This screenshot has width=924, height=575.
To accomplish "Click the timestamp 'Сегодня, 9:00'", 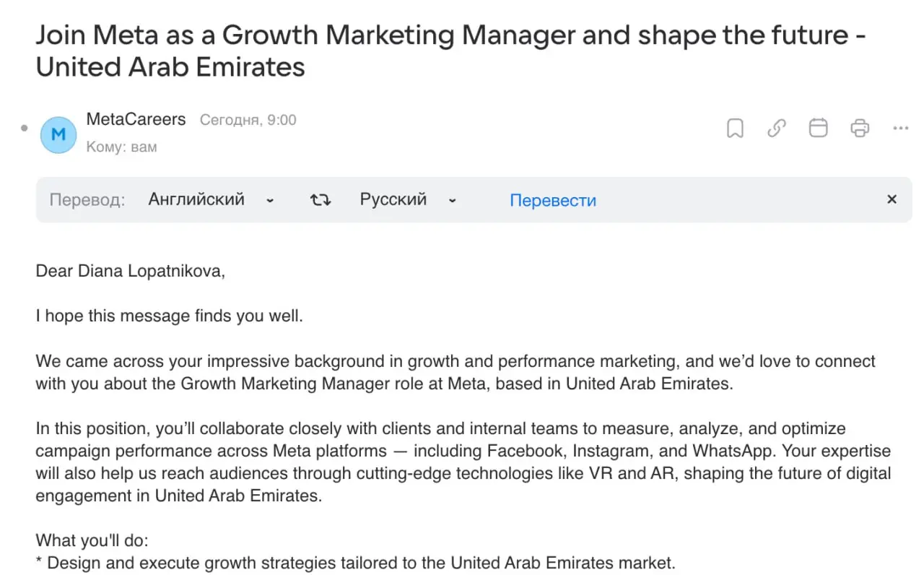I will pos(248,120).
